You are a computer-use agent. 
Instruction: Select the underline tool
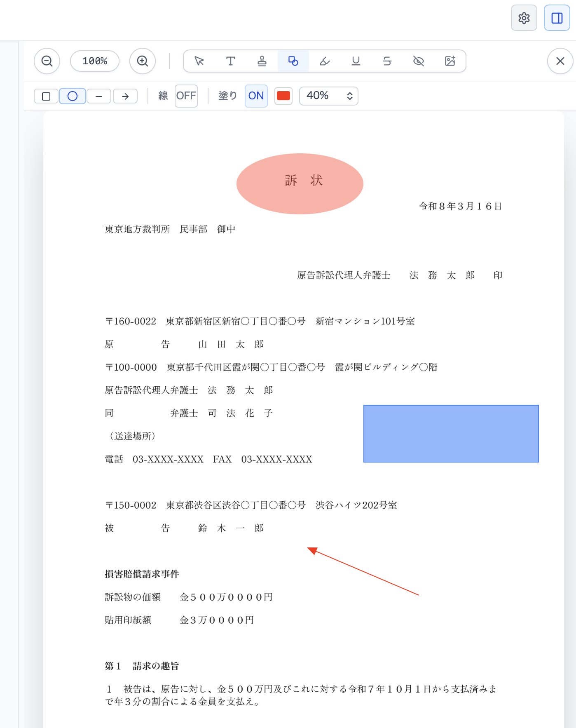[356, 61]
